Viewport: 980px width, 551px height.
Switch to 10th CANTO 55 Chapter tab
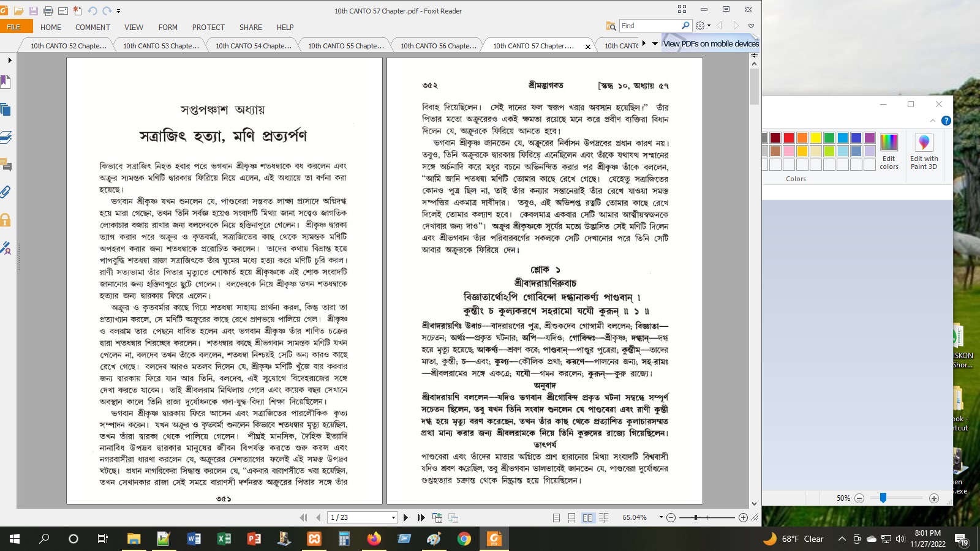pyautogui.click(x=345, y=46)
